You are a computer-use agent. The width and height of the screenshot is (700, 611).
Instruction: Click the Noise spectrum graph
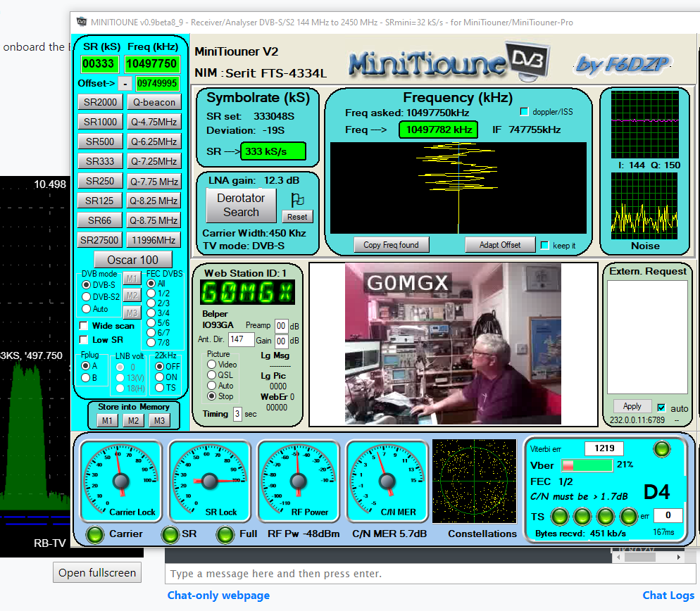click(x=644, y=206)
